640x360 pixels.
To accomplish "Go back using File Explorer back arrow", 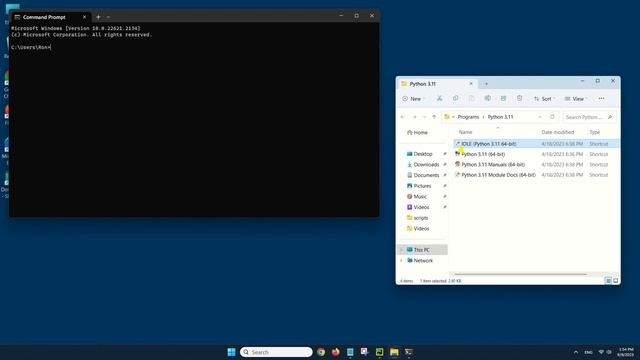I will pyautogui.click(x=402, y=117).
